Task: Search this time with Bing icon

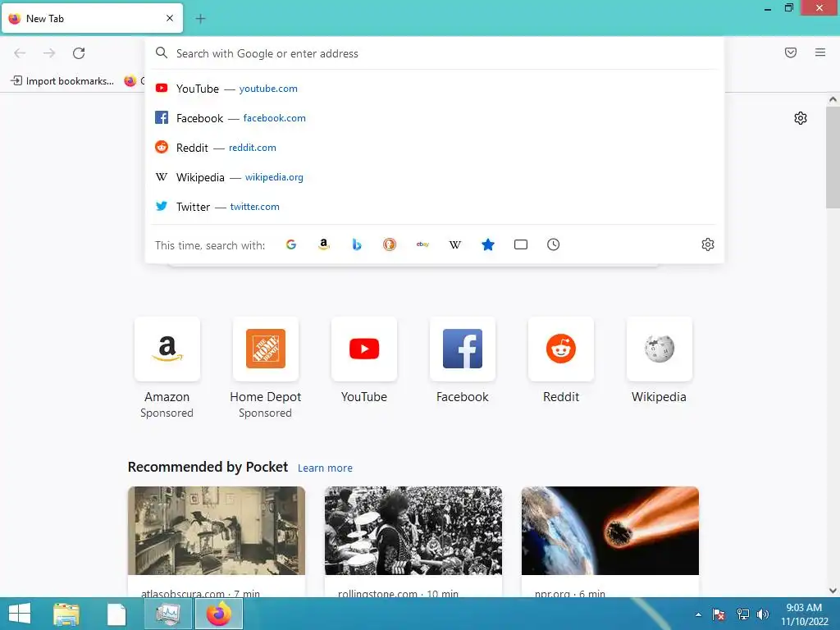Action: pos(357,244)
